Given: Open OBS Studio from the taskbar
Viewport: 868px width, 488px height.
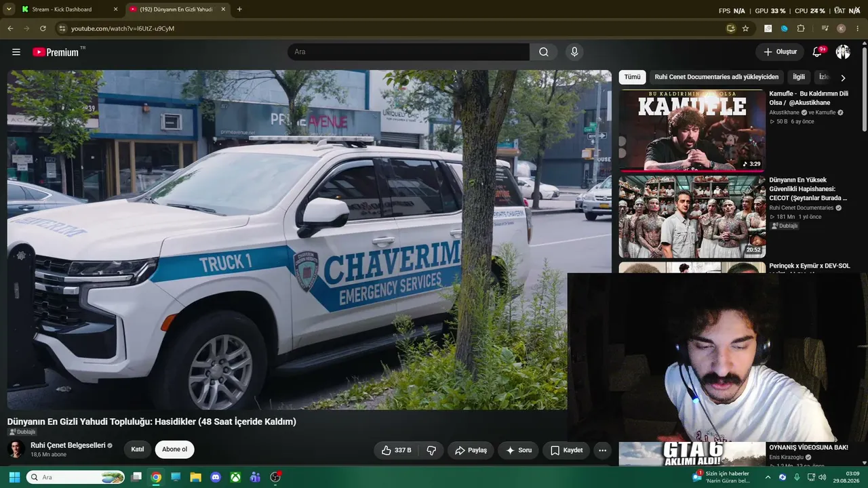Looking at the screenshot, I should [x=275, y=477].
